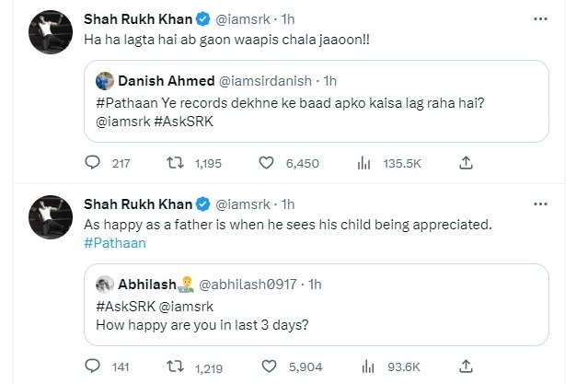
Task: Like the tweet with 6,450 likes
Action: [x=267, y=163]
